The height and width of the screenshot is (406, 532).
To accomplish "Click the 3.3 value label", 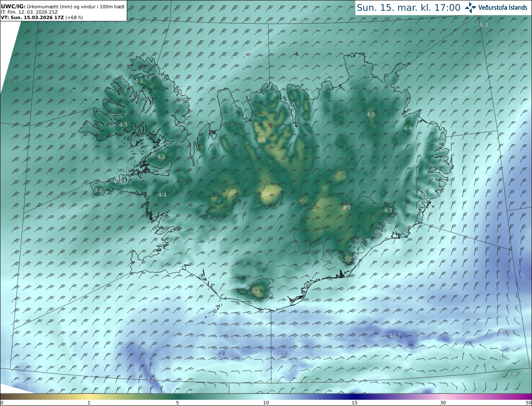I will pos(256,291).
